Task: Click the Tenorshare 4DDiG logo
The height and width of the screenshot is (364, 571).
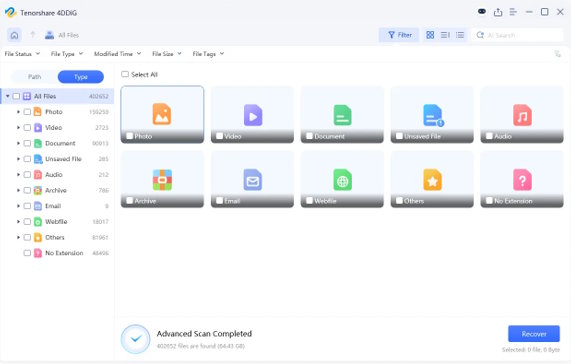Action: point(11,12)
